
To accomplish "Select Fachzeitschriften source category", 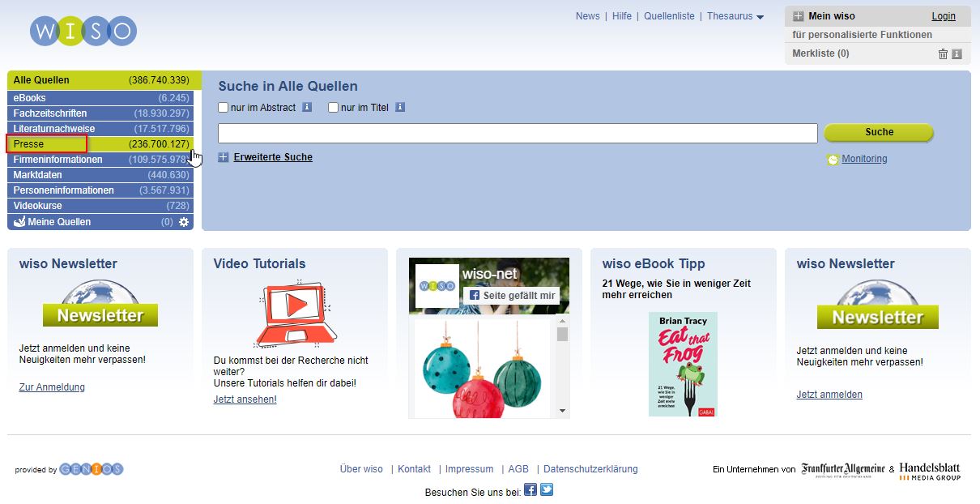I will point(100,113).
